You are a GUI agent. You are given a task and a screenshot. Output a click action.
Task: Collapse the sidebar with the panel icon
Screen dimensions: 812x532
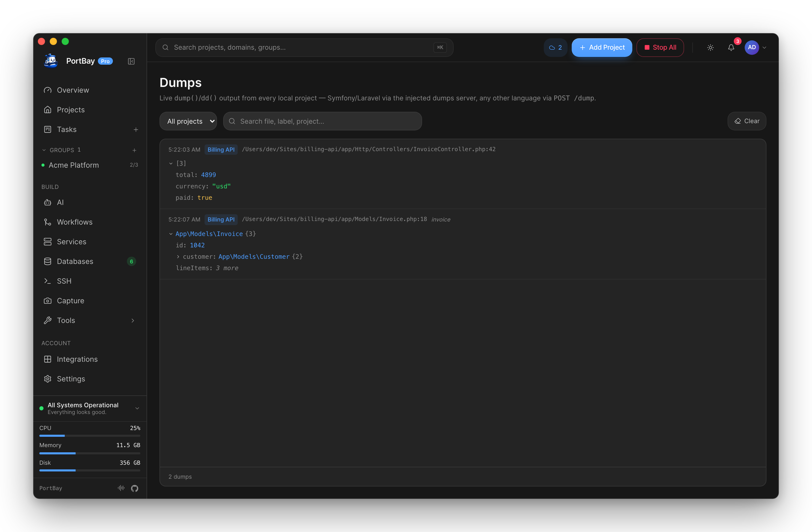click(131, 61)
